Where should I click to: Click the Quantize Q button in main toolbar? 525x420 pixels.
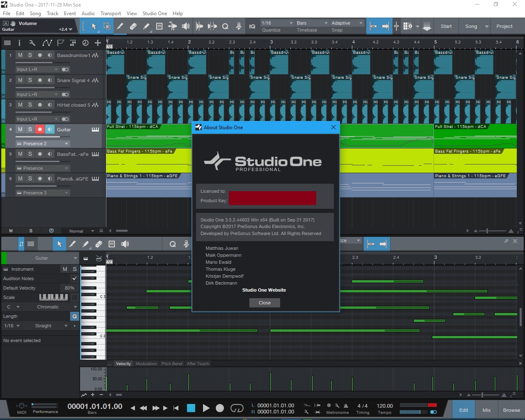pos(225,26)
